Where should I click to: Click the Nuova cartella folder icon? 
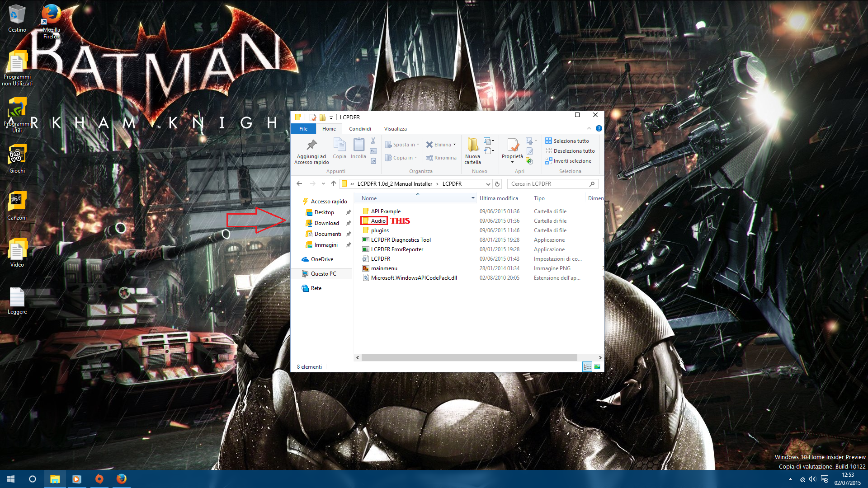coord(472,145)
